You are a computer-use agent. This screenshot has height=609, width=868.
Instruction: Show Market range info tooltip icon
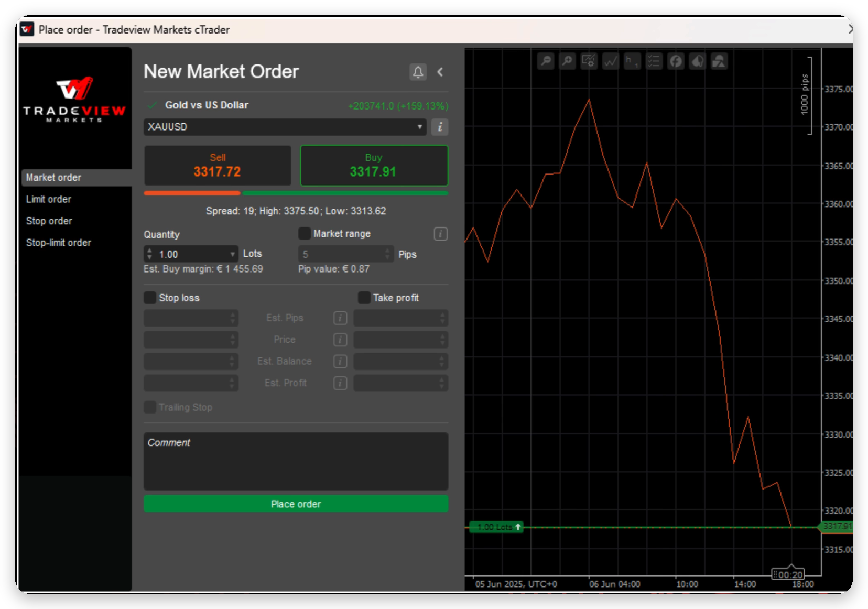(440, 234)
